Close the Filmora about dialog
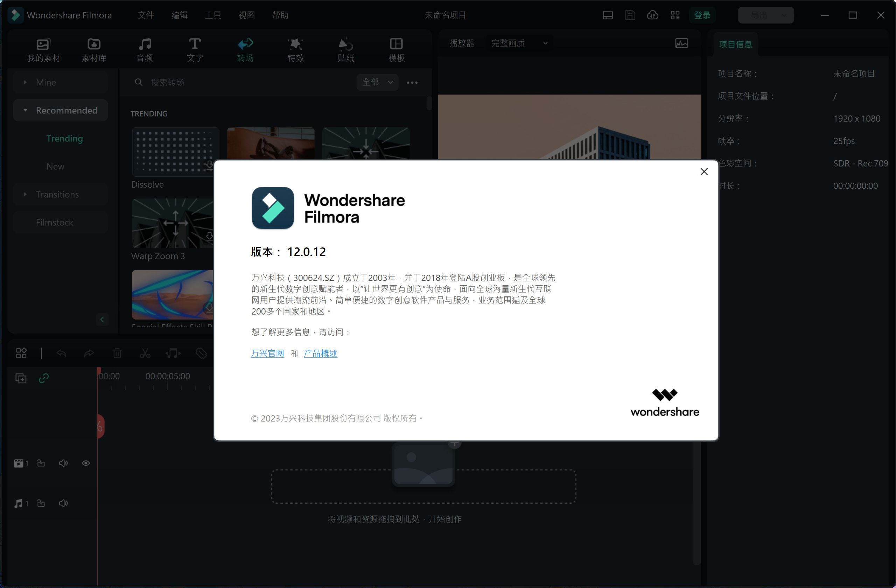 tap(703, 171)
